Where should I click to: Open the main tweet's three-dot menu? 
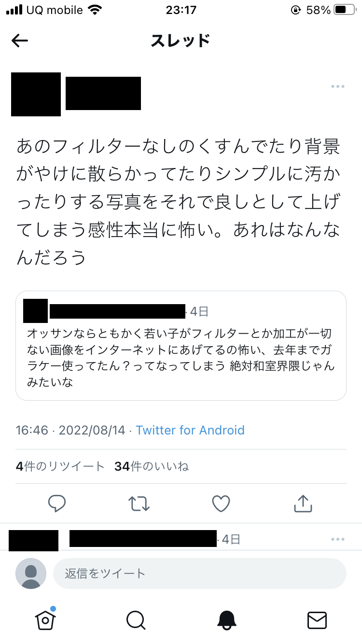(x=337, y=86)
